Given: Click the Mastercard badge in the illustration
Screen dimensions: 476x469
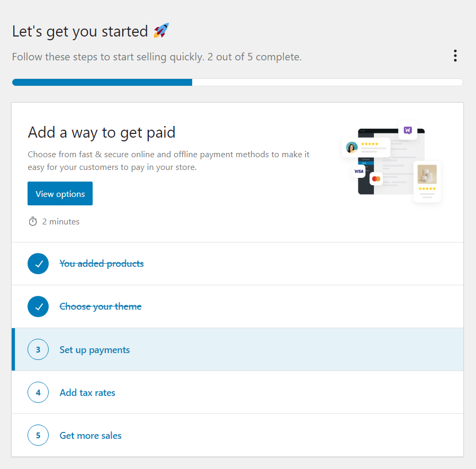Looking at the screenshot, I should (x=376, y=178).
